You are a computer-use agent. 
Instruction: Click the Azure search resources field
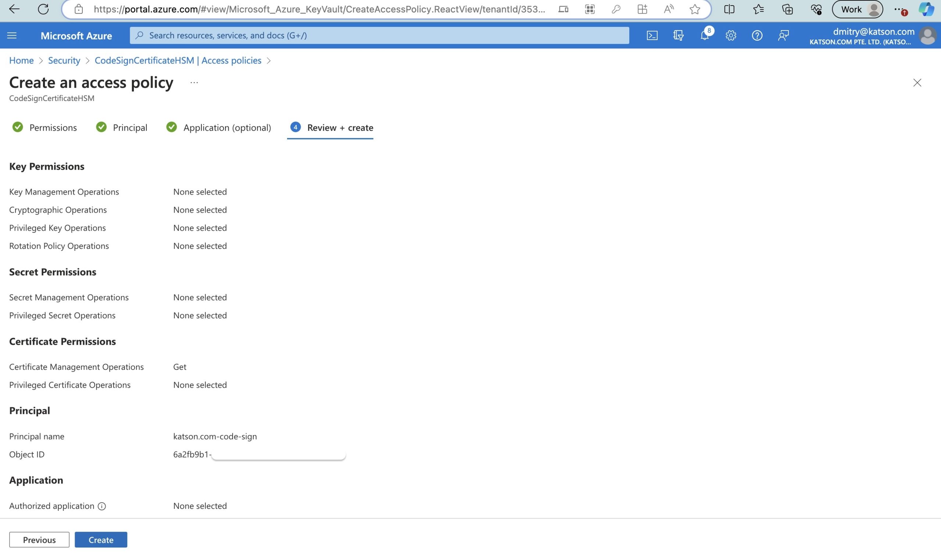(x=379, y=36)
